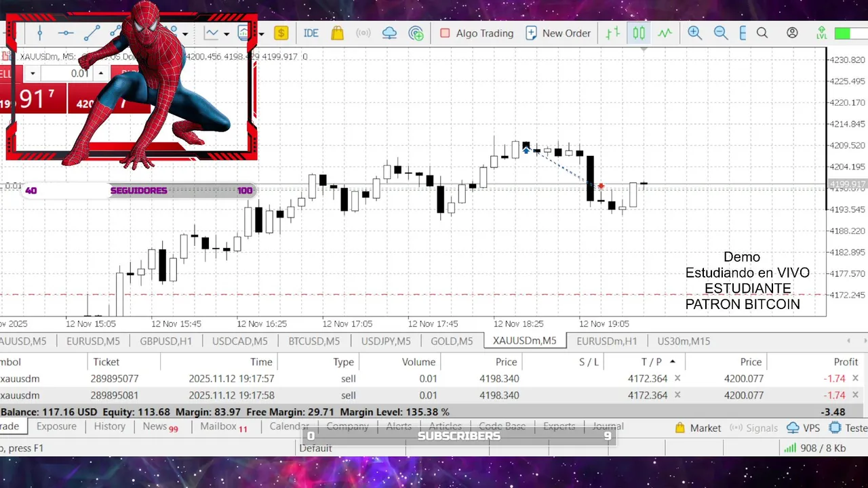Click the one-click volume field 0.01

click(x=66, y=73)
